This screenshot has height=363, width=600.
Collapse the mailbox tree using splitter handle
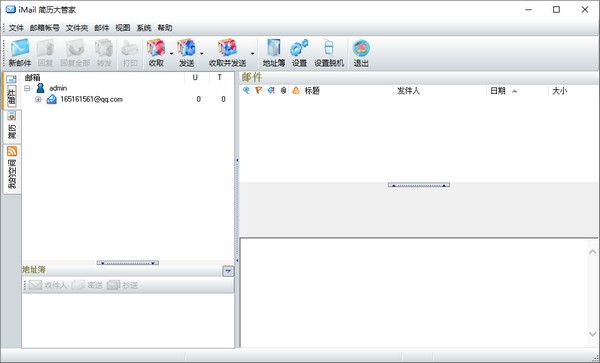pyautogui.click(x=128, y=263)
